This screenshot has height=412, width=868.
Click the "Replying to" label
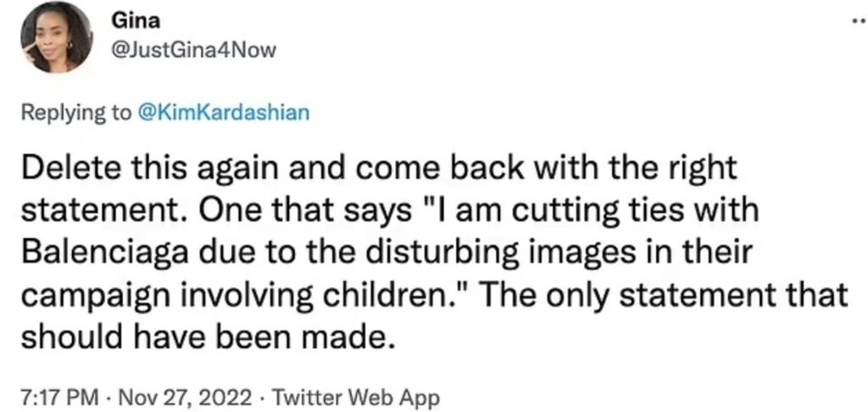(x=75, y=114)
